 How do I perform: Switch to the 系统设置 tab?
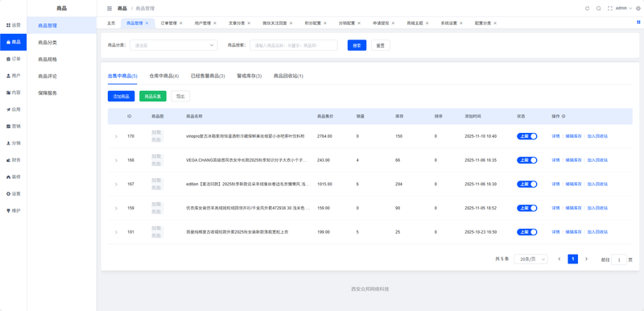pyautogui.click(x=449, y=23)
